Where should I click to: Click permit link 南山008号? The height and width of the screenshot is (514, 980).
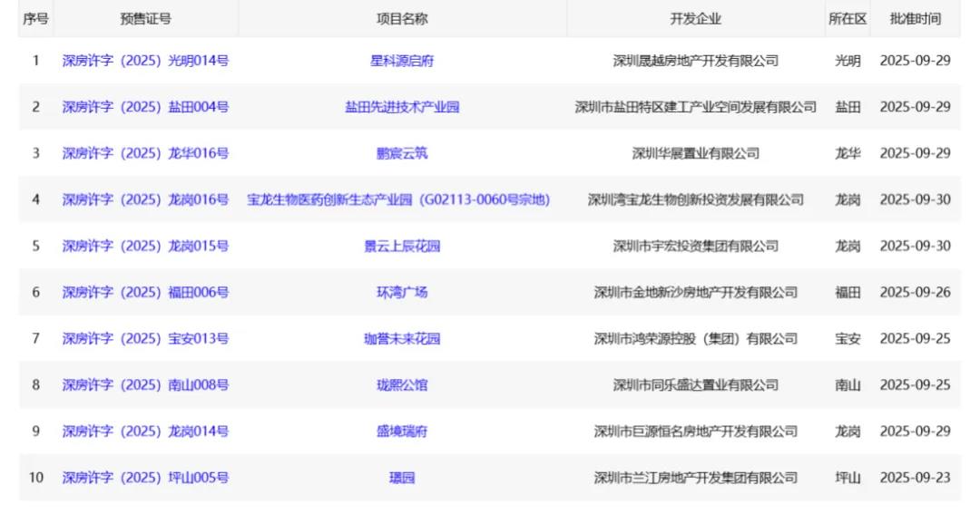tap(145, 384)
